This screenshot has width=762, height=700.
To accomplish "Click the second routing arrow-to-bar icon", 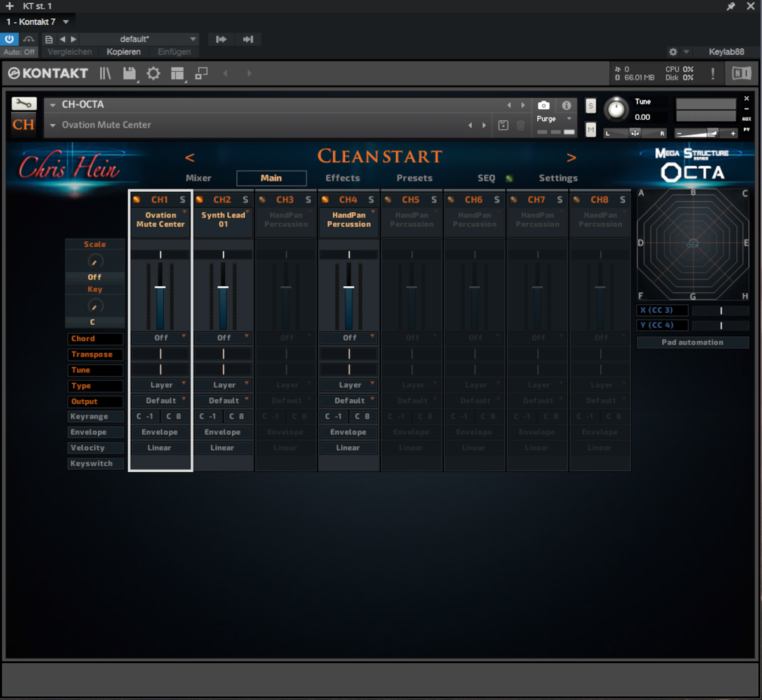I will click(x=248, y=39).
